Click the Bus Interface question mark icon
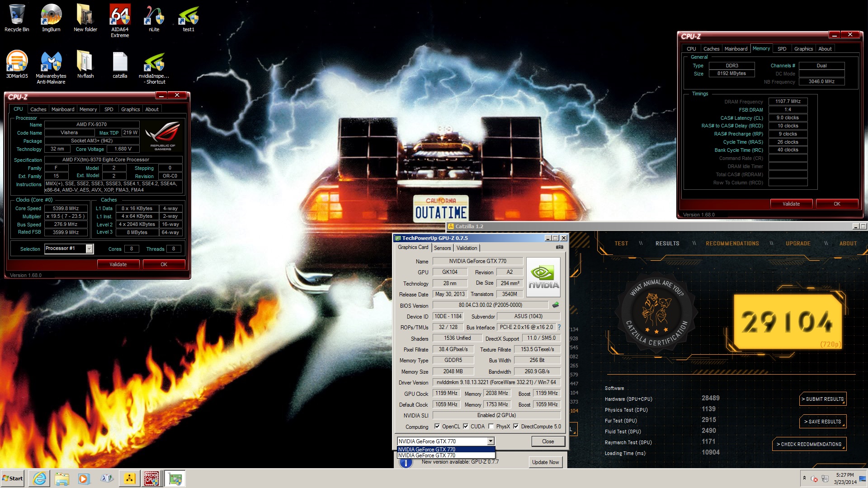 pyautogui.click(x=559, y=327)
